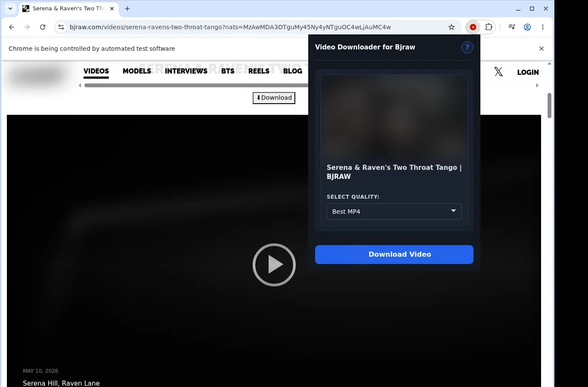
Task: Open a new browser tab
Action: (127, 9)
